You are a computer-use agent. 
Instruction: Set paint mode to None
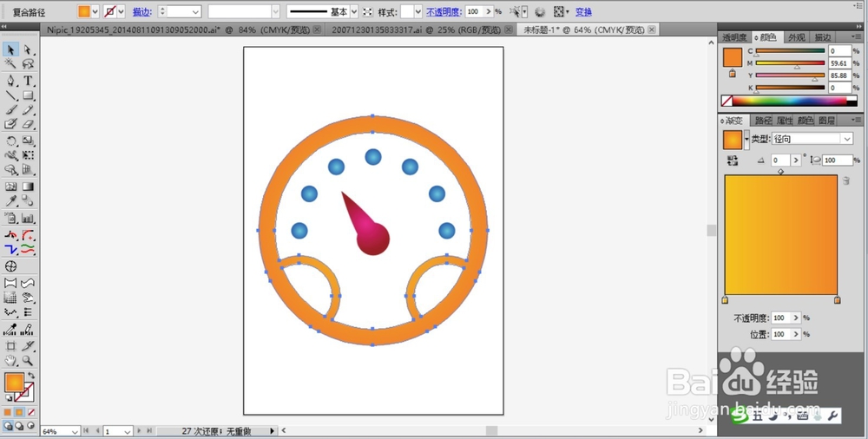point(31,412)
